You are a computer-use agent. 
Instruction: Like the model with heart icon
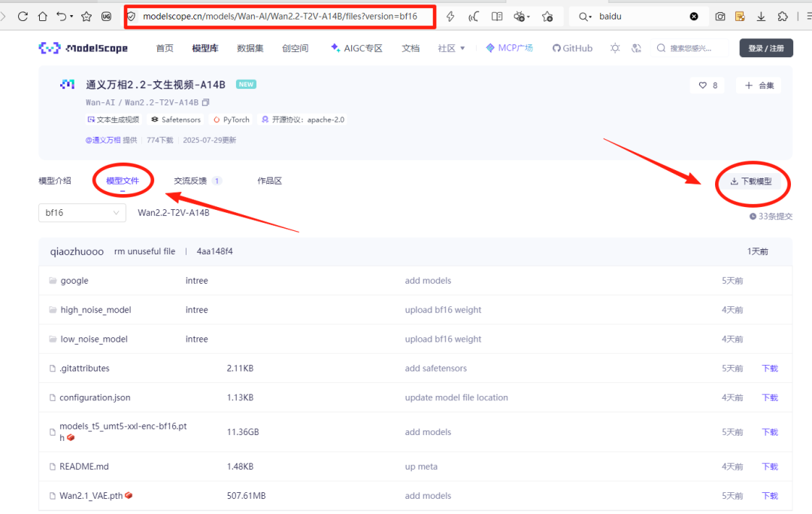coord(702,86)
